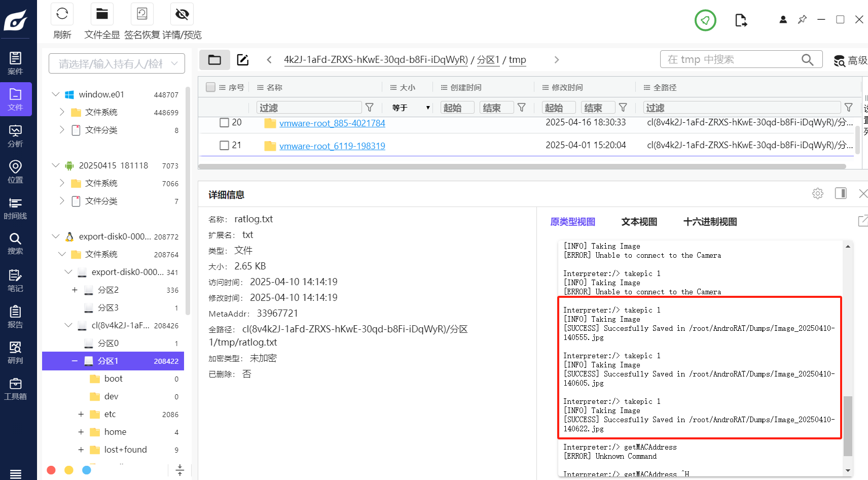This screenshot has height=480, width=868.
Task: Click the tmp breadcrumb link
Action: 517,60
